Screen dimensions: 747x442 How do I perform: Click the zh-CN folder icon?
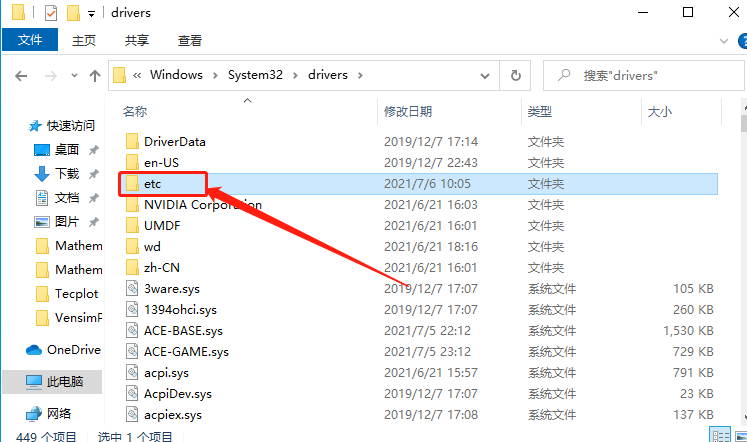pyautogui.click(x=132, y=267)
